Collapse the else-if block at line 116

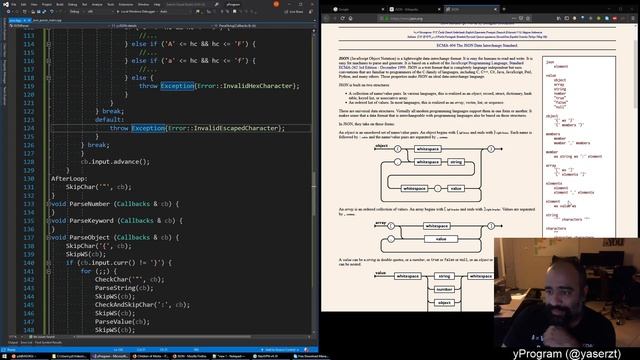[49, 61]
